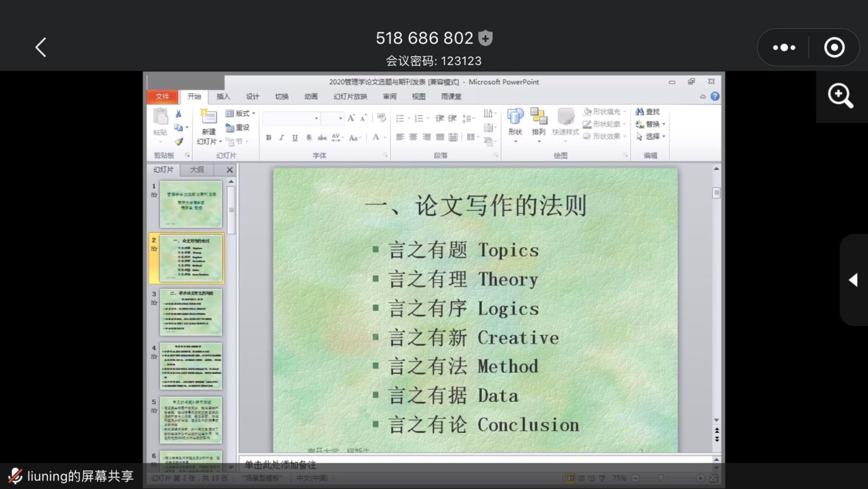Open the 版式 layout dropdown
This screenshot has height=489, width=868.
[240, 114]
